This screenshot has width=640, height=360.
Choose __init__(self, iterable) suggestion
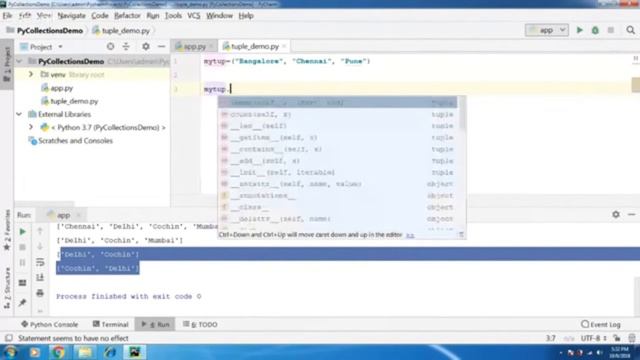click(337, 172)
